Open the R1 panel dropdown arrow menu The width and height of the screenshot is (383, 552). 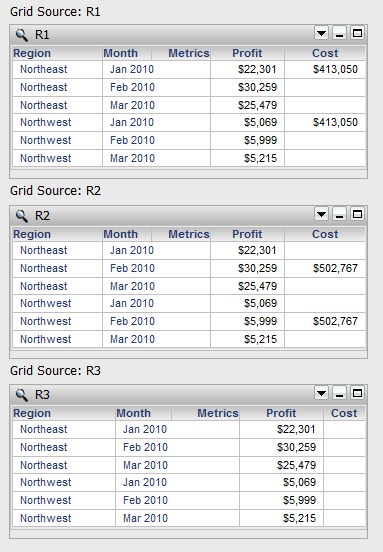click(x=321, y=33)
